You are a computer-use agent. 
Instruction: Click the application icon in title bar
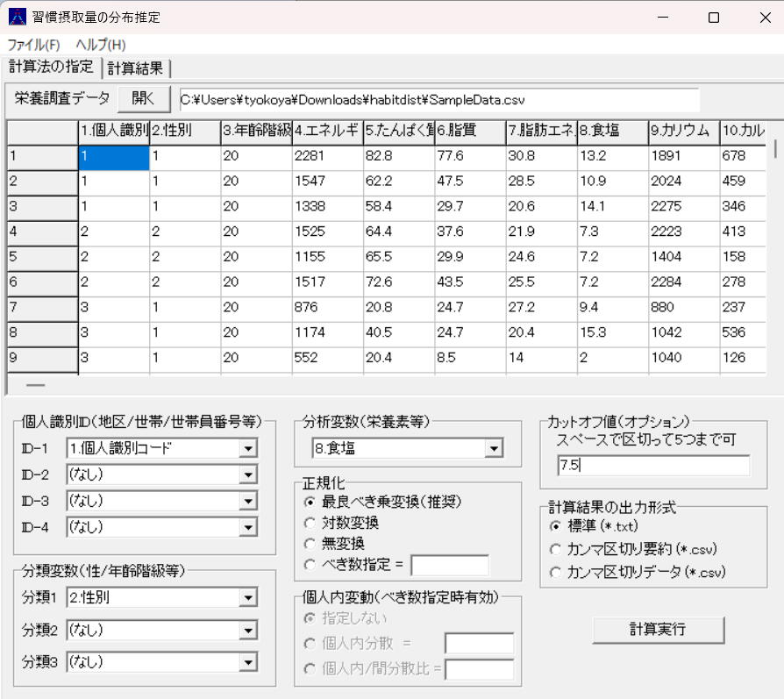pyautogui.click(x=17, y=17)
